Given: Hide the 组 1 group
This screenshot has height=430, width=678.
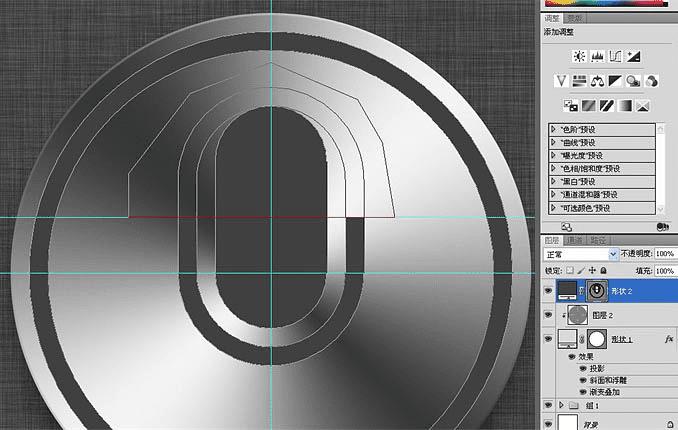Looking at the screenshot, I should 548,405.
